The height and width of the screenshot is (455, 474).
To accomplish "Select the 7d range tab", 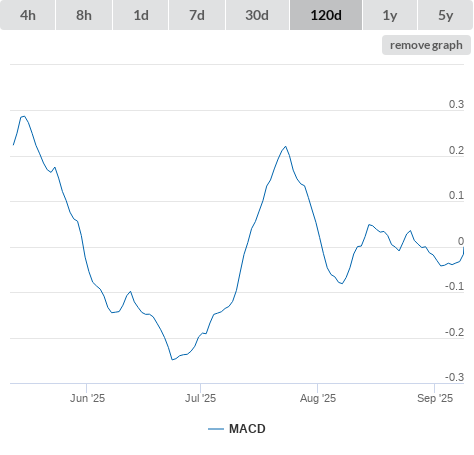I will [x=197, y=15].
